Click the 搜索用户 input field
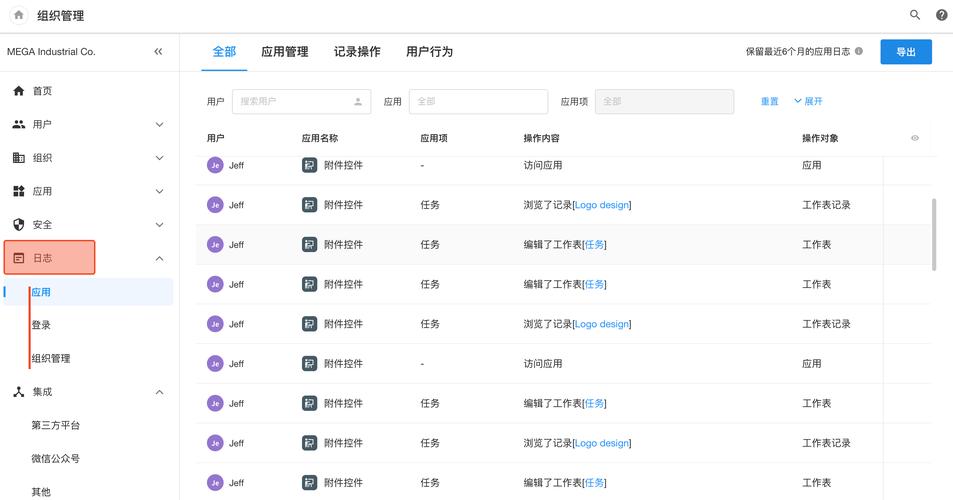 [294, 102]
